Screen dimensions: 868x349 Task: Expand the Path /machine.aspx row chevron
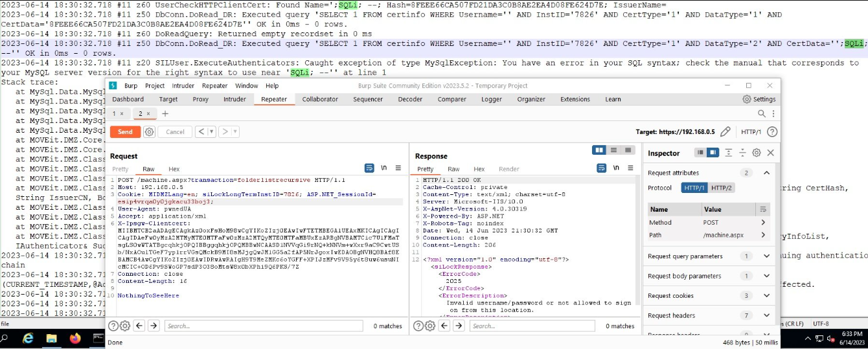pyautogui.click(x=763, y=235)
